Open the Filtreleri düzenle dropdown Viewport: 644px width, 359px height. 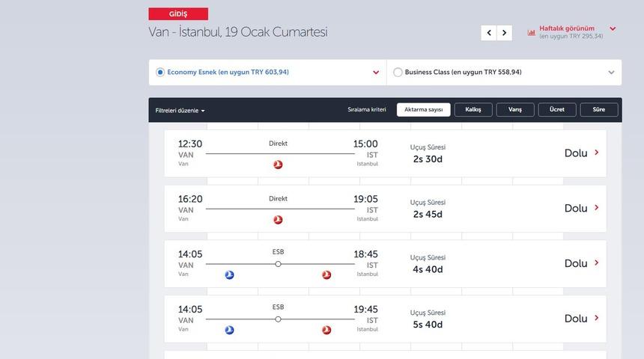180,111
